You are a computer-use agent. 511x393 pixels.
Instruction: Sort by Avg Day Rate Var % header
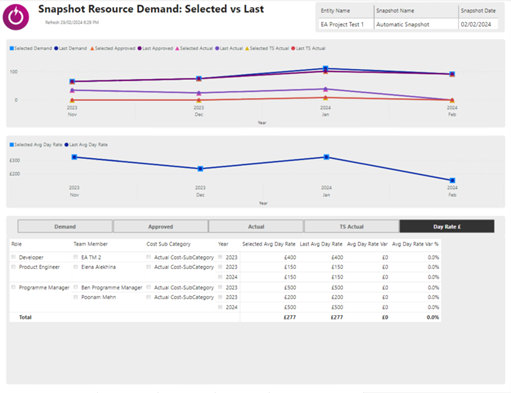tap(415, 244)
